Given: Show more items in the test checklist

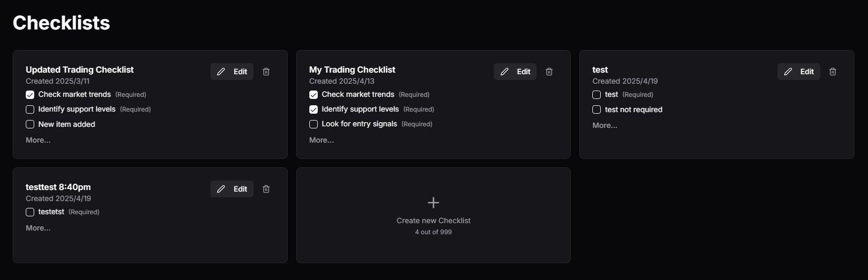Looking at the screenshot, I should (x=605, y=125).
